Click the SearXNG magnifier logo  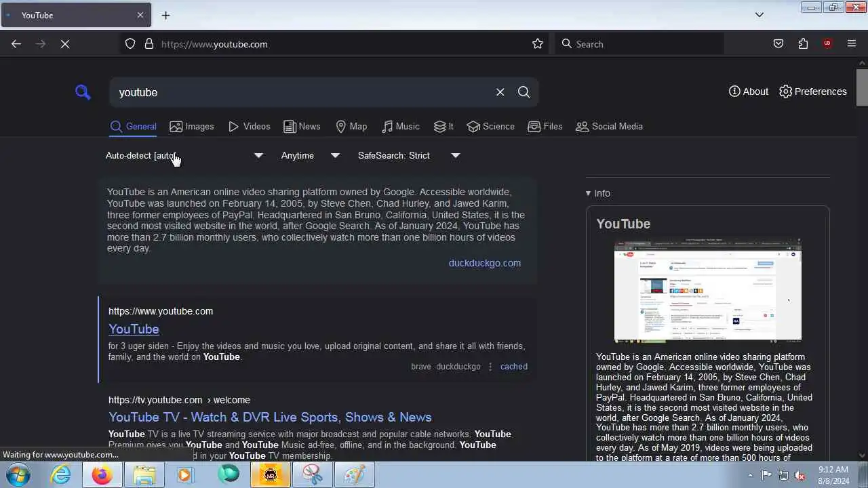(83, 92)
